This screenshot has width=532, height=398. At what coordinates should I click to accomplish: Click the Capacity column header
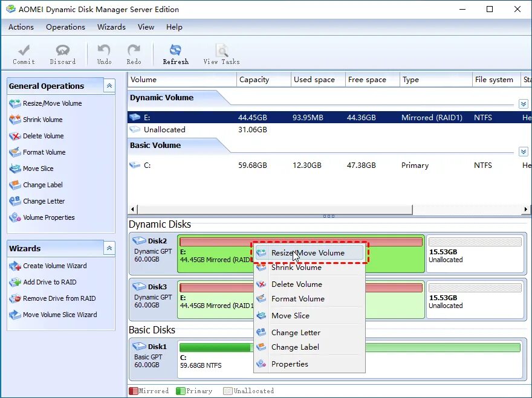[x=264, y=80]
